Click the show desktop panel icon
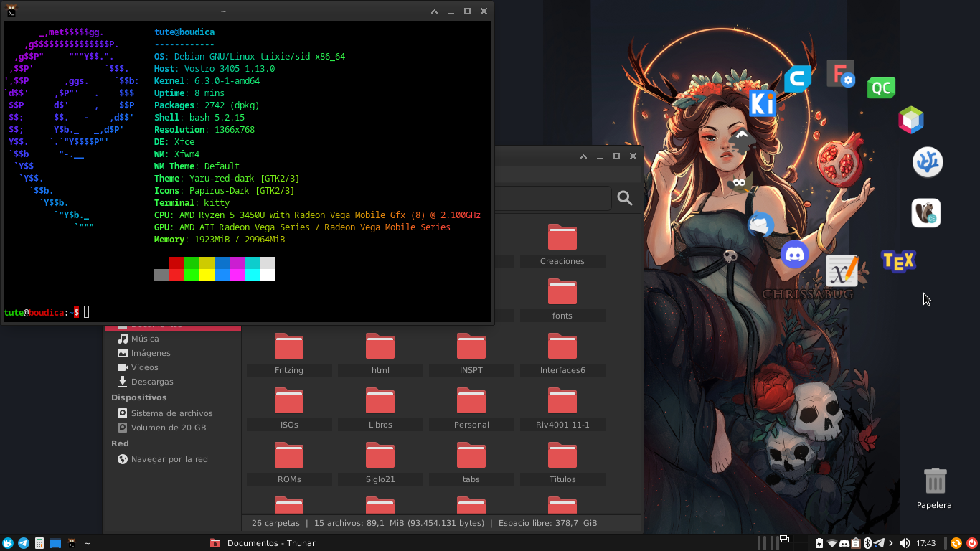Image resolution: width=980 pixels, height=551 pixels. (x=55, y=543)
